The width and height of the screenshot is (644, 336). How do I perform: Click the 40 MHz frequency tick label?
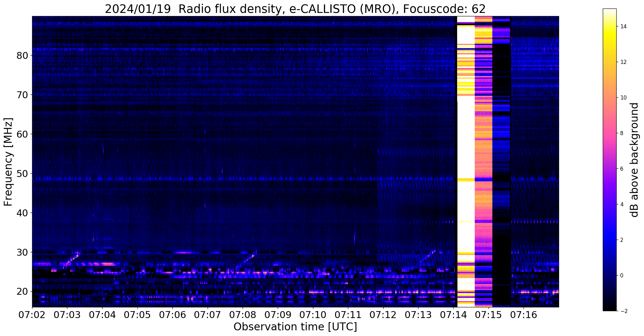tap(22, 213)
